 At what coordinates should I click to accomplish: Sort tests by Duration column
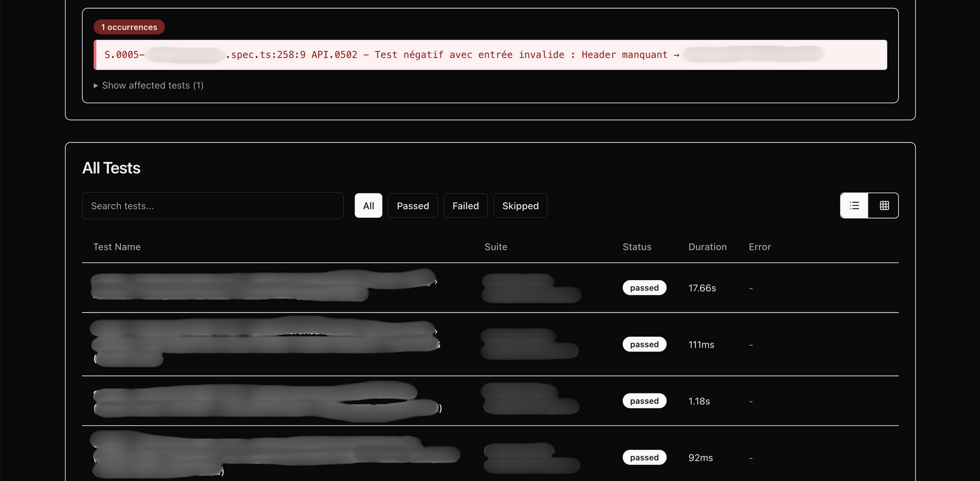pos(707,247)
